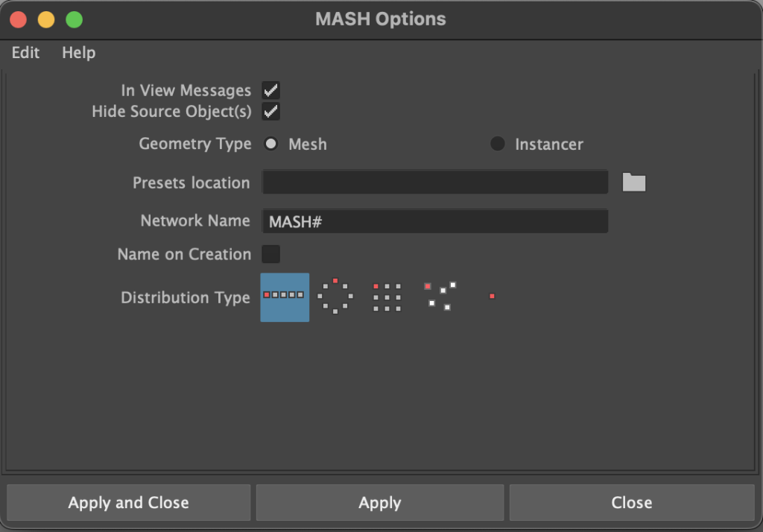Open the Presets location folder browser
This screenshot has height=532, width=763.
[x=634, y=182]
